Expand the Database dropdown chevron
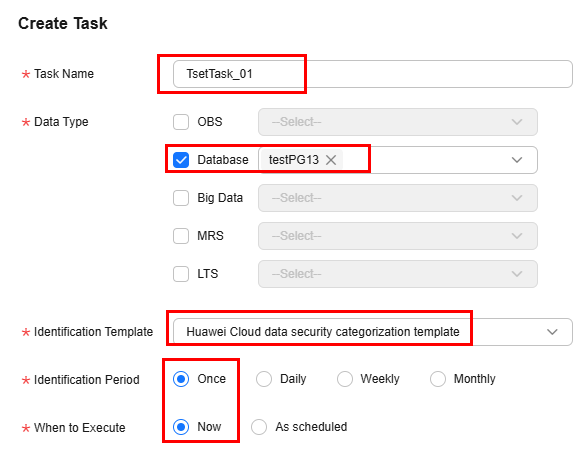The width and height of the screenshot is (580, 451). click(x=517, y=160)
